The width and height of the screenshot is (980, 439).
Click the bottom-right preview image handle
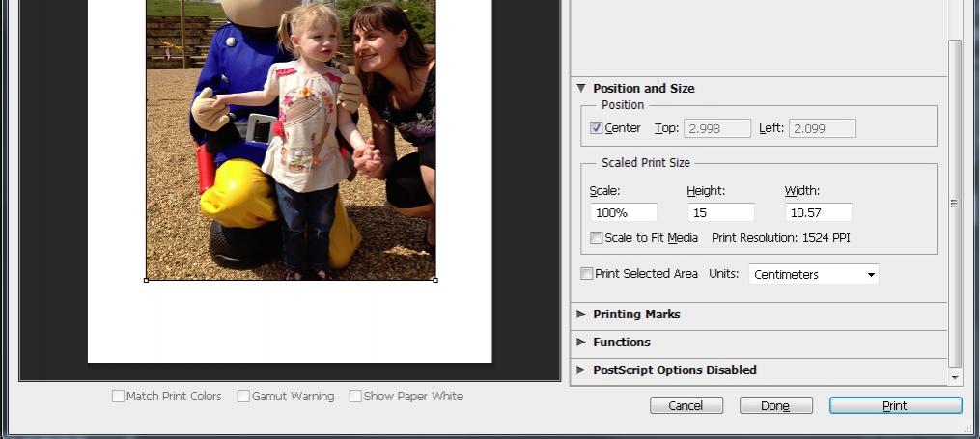click(x=435, y=281)
